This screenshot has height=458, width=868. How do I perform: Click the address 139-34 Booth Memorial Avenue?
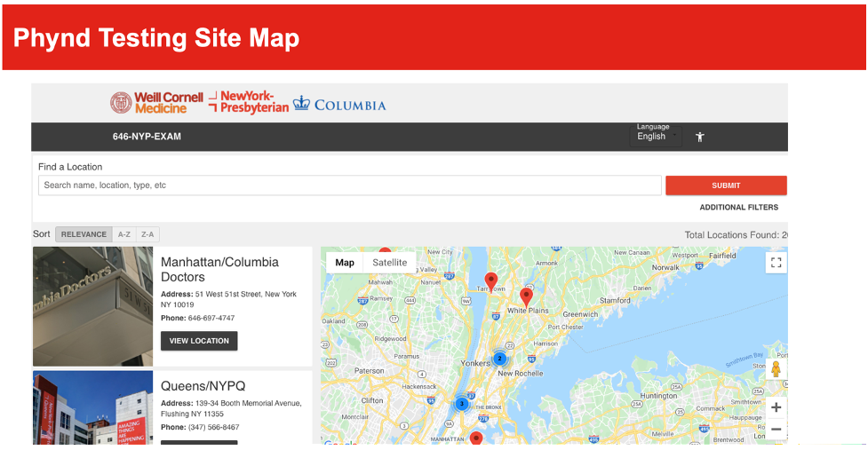[231, 408]
